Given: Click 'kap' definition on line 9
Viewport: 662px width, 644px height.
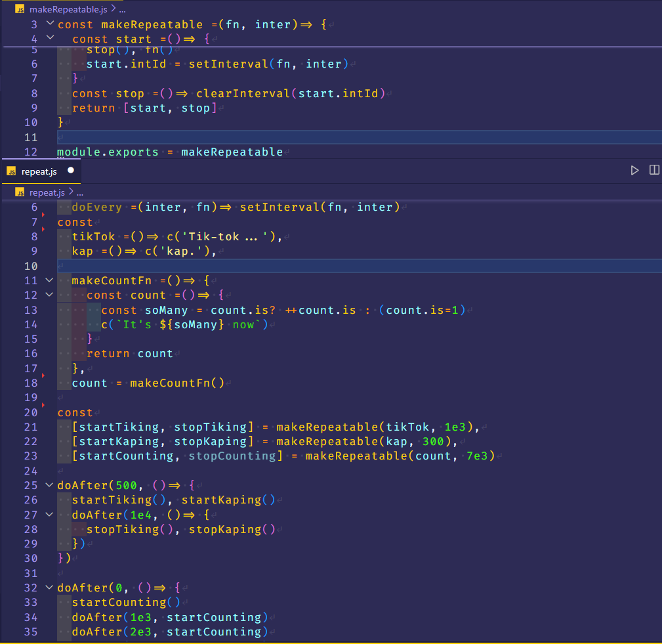Looking at the screenshot, I should (x=82, y=251).
